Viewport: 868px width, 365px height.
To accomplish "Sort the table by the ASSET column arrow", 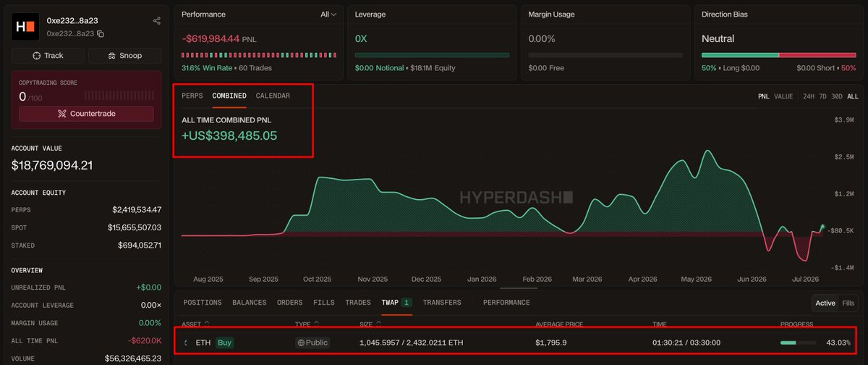I will coord(207,324).
